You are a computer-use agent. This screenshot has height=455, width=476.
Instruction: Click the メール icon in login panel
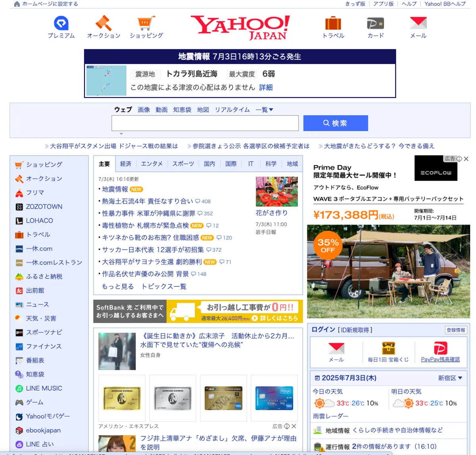pyautogui.click(x=336, y=348)
